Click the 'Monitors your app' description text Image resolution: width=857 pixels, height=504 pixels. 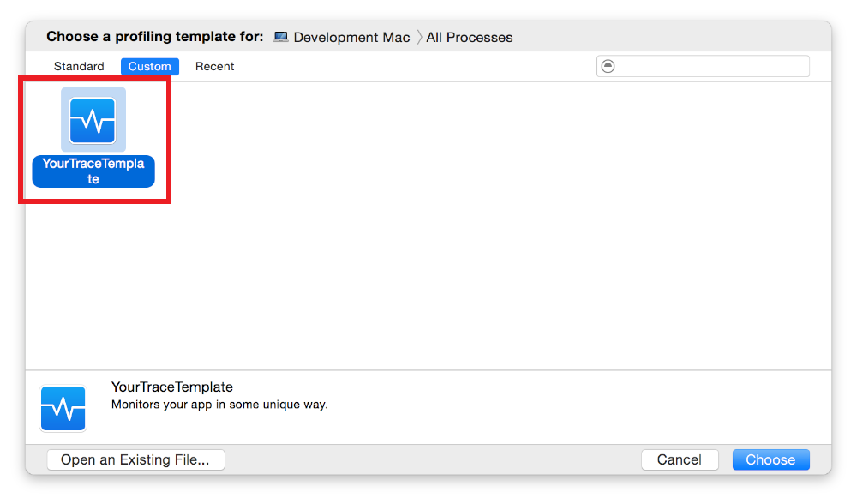pyautogui.click(x=219, y=404)
